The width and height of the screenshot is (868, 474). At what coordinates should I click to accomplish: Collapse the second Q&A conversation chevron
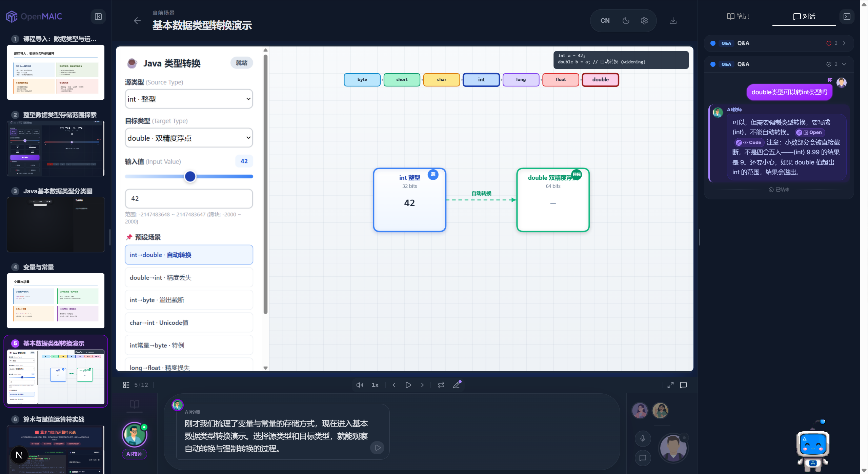click(844, 64)
